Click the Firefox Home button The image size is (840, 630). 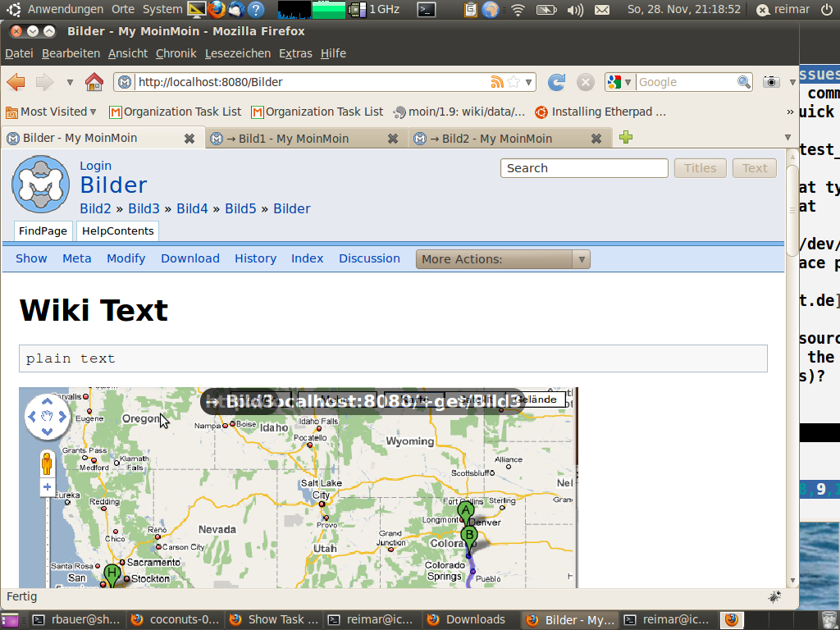coord(94,82)
